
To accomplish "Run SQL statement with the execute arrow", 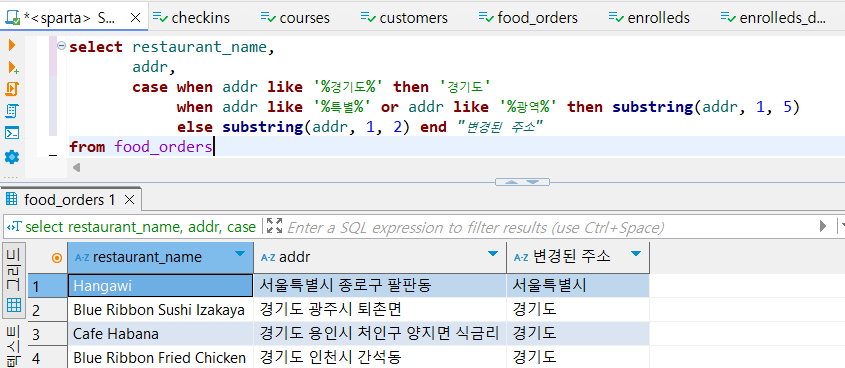I will click(12, 45).
